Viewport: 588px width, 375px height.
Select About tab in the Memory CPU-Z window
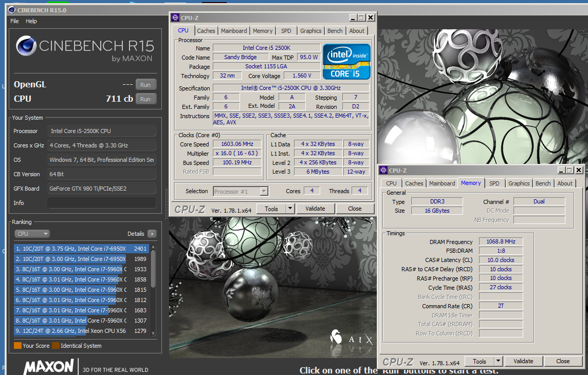(565, 183)
